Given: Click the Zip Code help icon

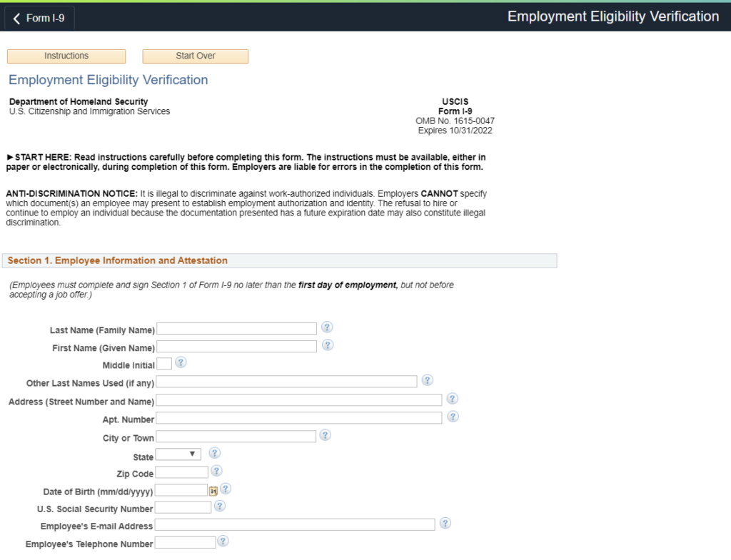Looking at the screenshot, I should (216, 471).
